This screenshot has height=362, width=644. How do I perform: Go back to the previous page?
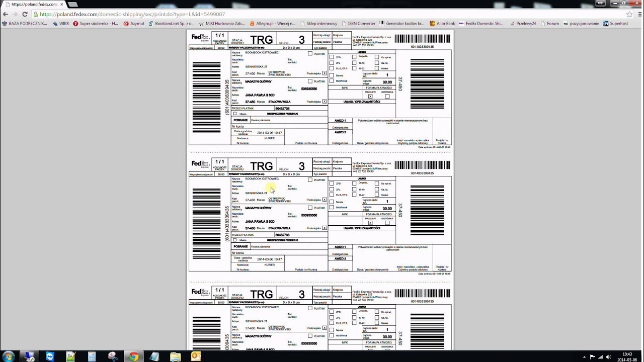point(5,14)
